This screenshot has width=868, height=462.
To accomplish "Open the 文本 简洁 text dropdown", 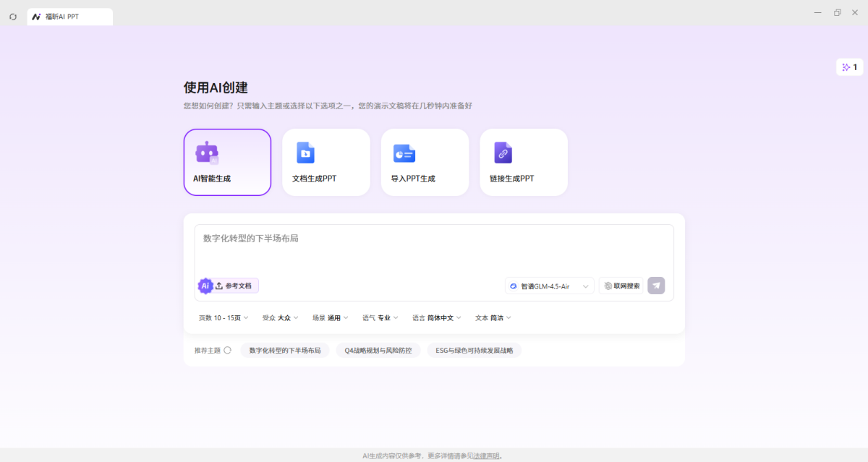I will [493, 317].
